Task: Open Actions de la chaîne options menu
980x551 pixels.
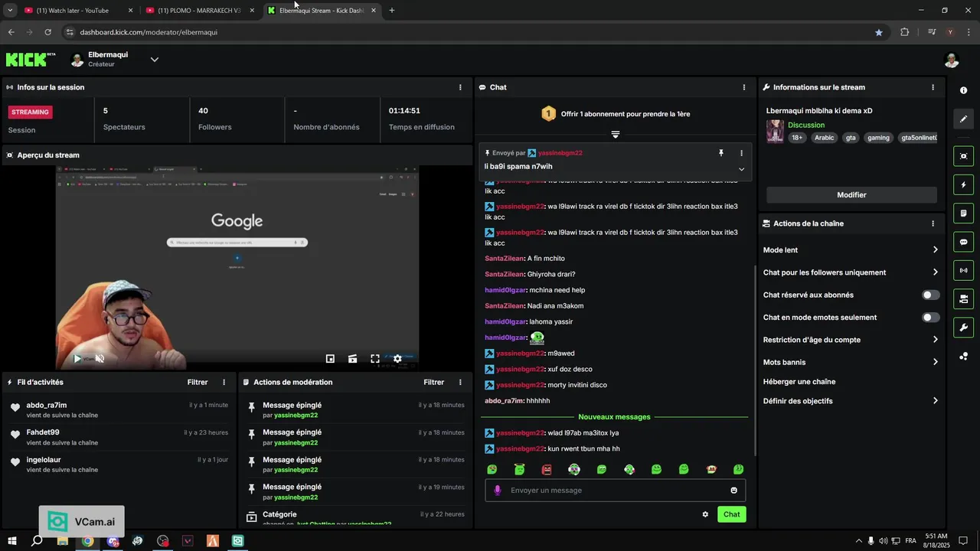Action: point(933,223)
